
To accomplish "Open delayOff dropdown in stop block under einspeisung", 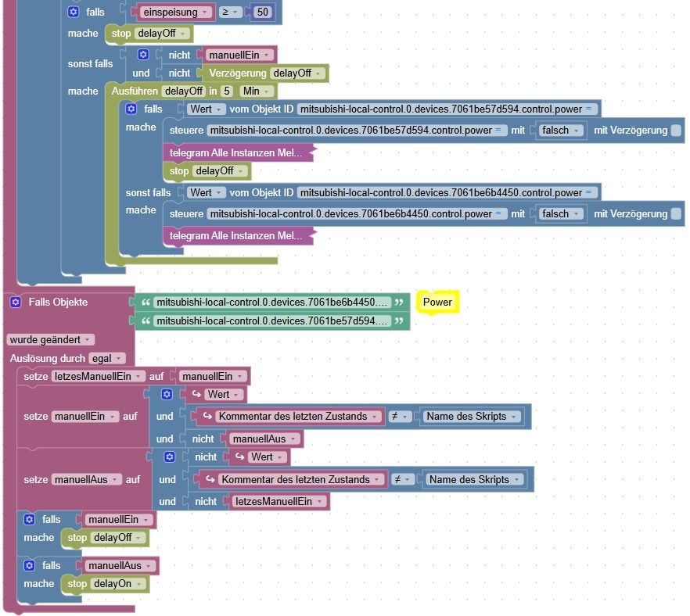I will tap(162, 34).
